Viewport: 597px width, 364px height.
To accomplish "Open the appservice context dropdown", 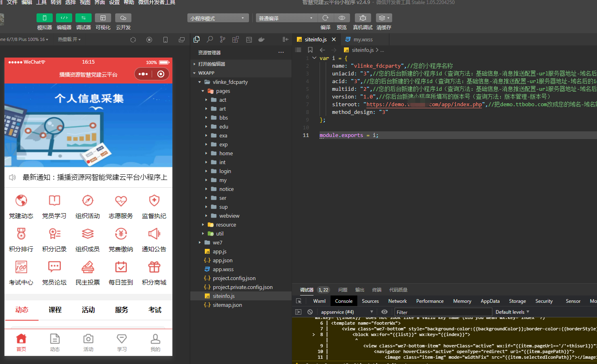I will [x=347, y=312].
